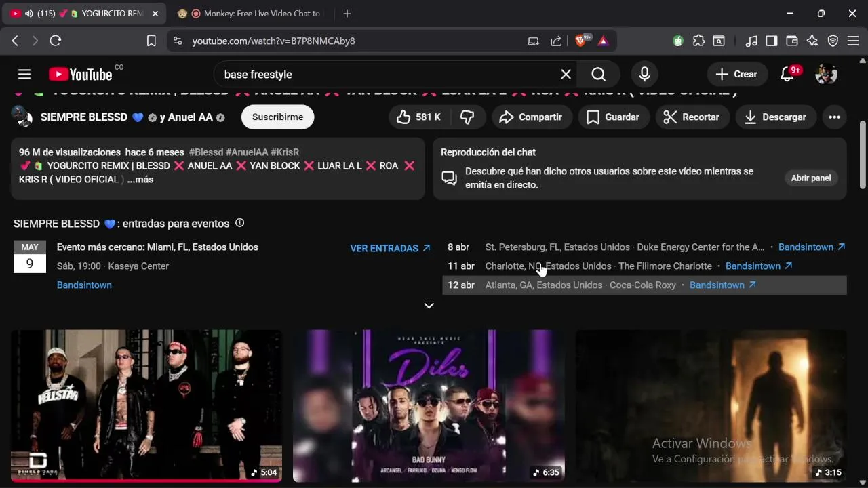
Task: Click the Recortar button
Action: click(x=692, y=117)
